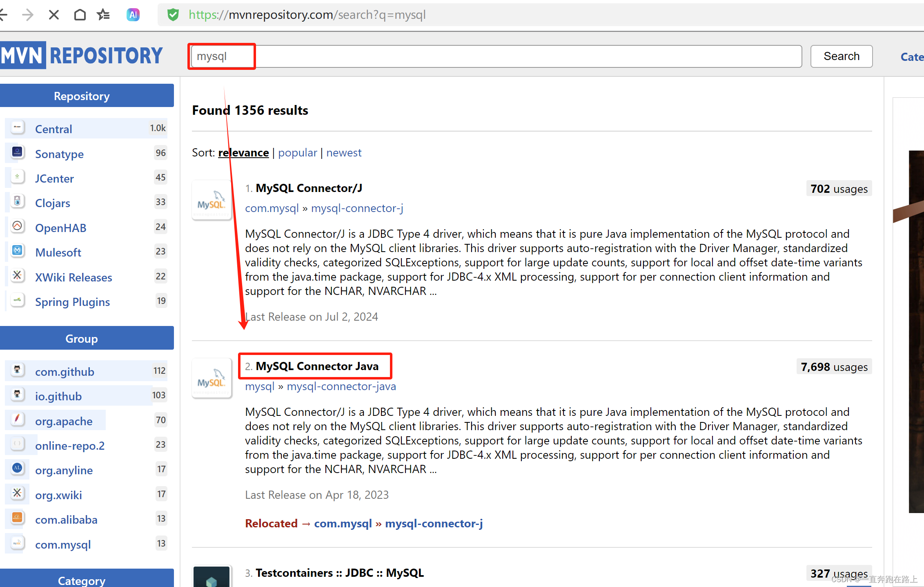Image resolution: width=924 pixels, height=587 pixels.
Task: Filter by online-repo.2 group
Action: coord(70,446)
